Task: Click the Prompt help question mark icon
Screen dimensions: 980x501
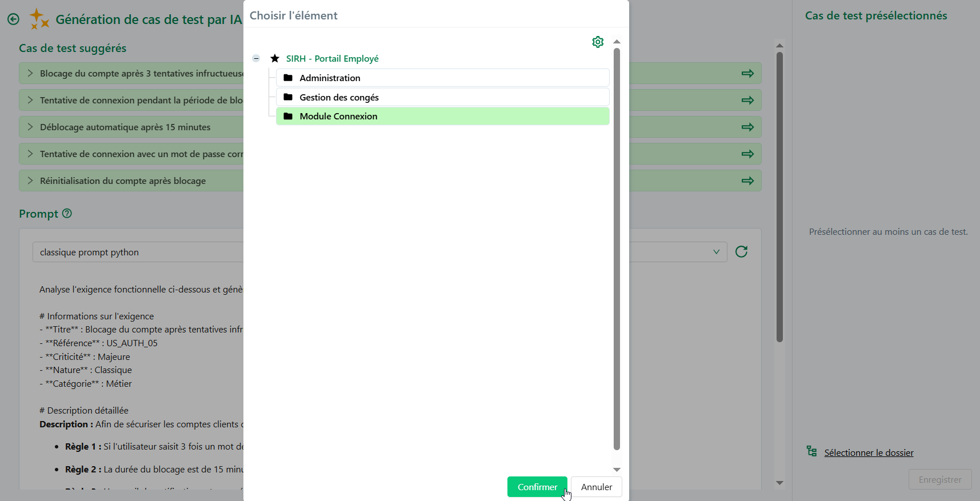Action: pos(67,214)
